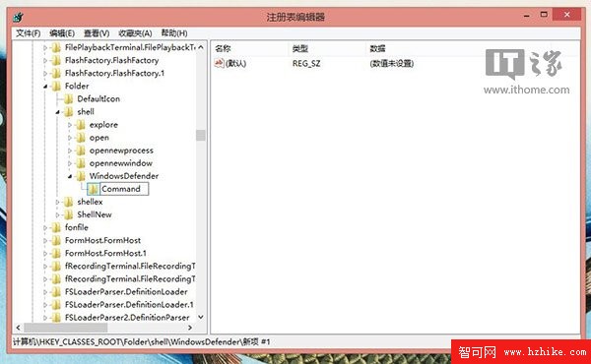Image resolution: width=591 pixels, height=364 pixels.
Task: Click the tree scroll-up arrow
Action: [201, 47]
